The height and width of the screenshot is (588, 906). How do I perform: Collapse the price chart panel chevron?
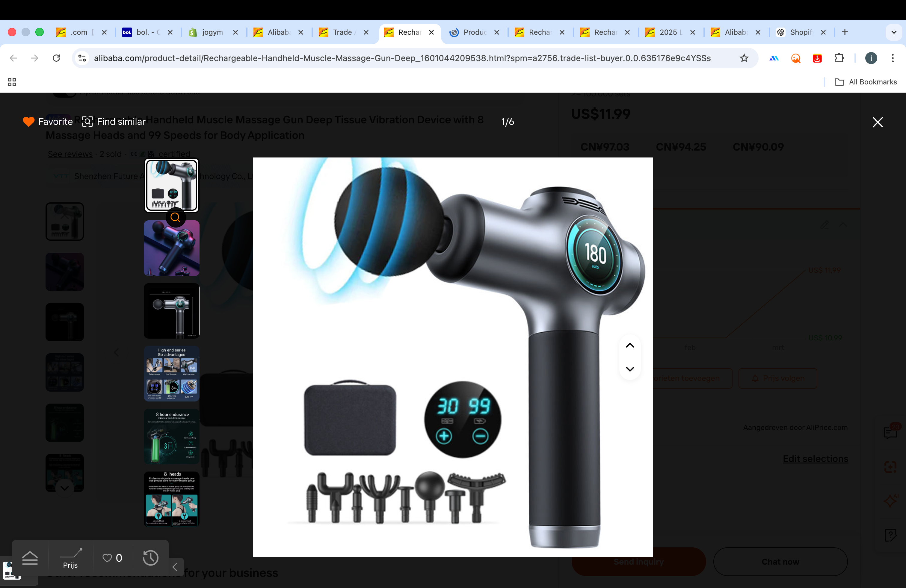(843, 225)
